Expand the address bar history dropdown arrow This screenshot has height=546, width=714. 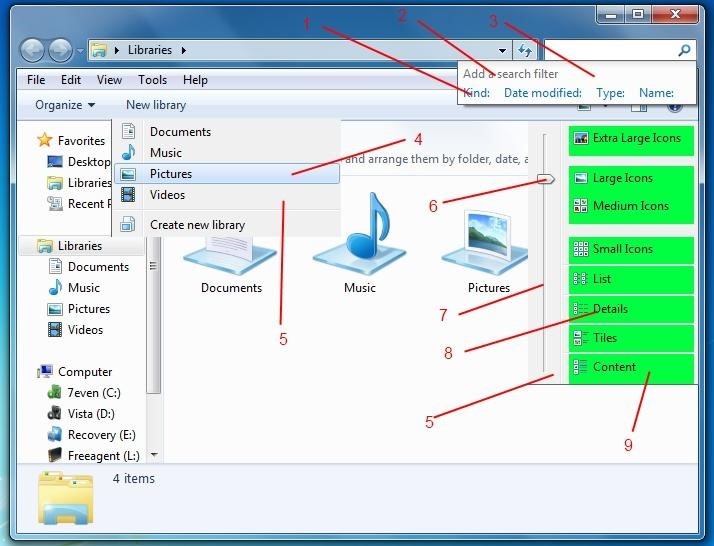(x=503, y=50)
